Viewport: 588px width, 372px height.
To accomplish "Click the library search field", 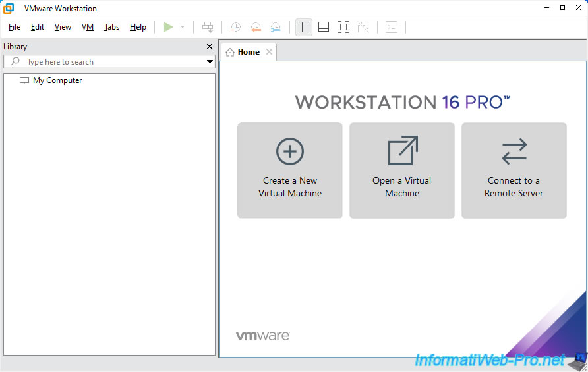I will coord(109,62).
